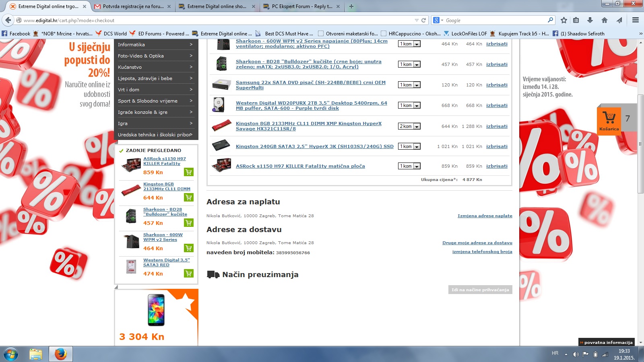Show hidden tray icons arrow
The height and width of the screenshot is (362, 644).
(x=566, y=354)
